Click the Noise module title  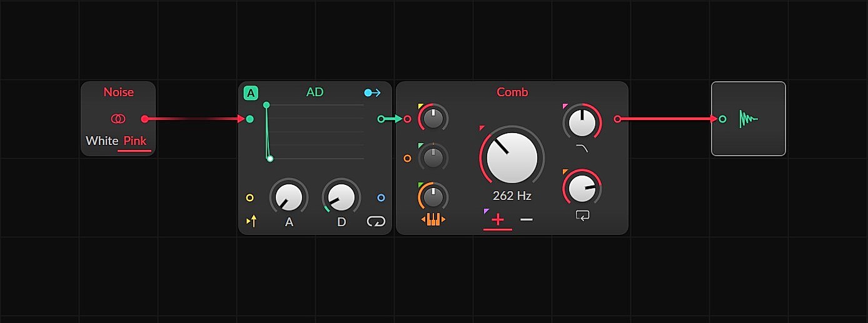pos(118,92)
